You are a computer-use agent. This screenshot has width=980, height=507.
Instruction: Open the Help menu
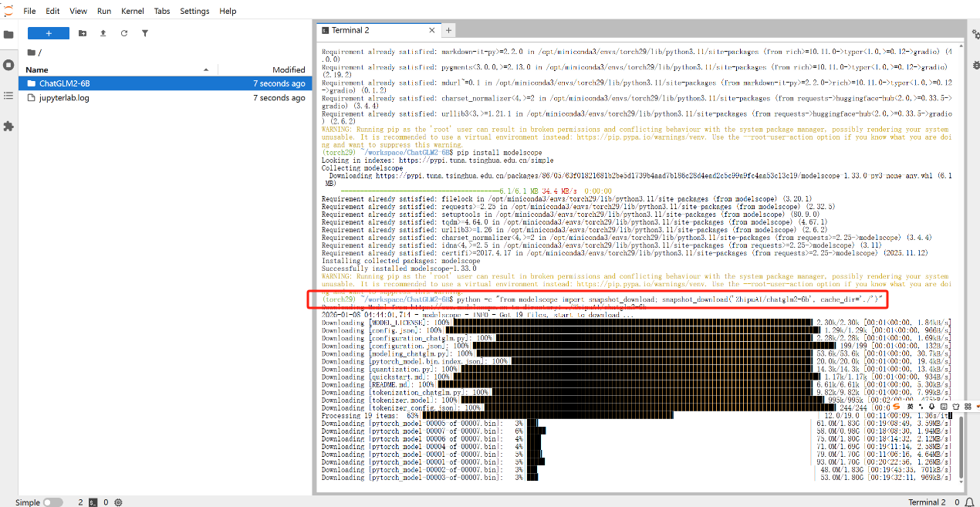click(x=228, y=12)
